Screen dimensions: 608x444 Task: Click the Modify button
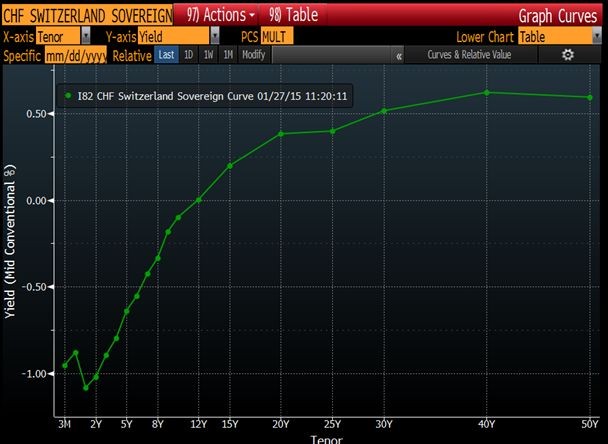click(254, 55)
